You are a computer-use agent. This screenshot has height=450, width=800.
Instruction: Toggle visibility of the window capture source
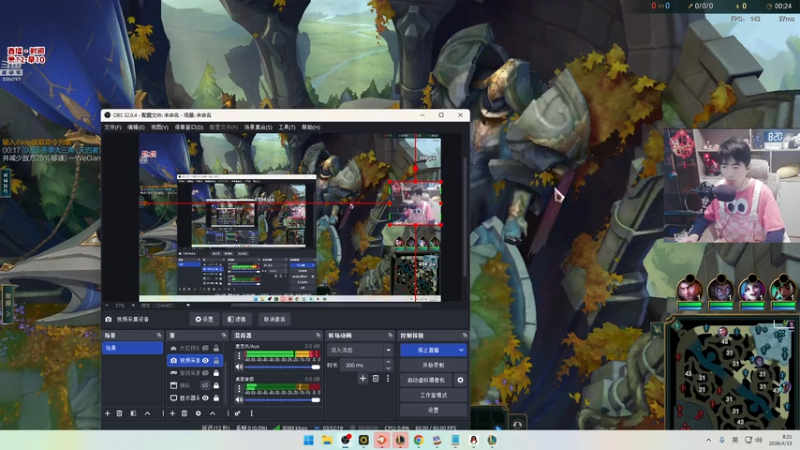(x=205, y=385)
